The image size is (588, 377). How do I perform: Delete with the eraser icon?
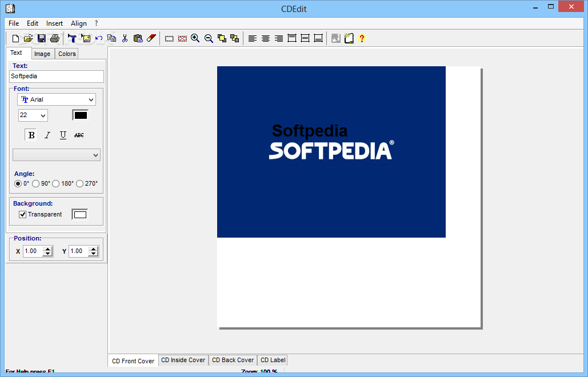tap(151, 38)
